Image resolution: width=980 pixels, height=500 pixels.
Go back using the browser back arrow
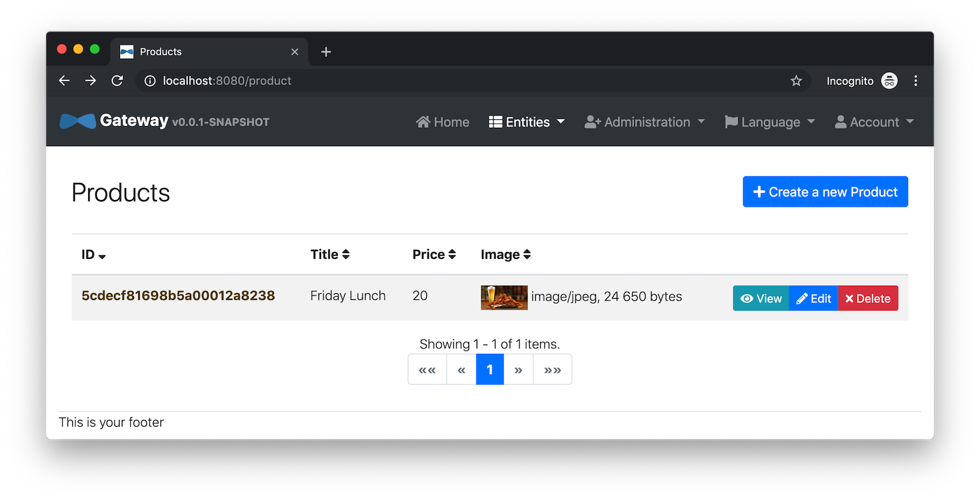coord(64,81)
